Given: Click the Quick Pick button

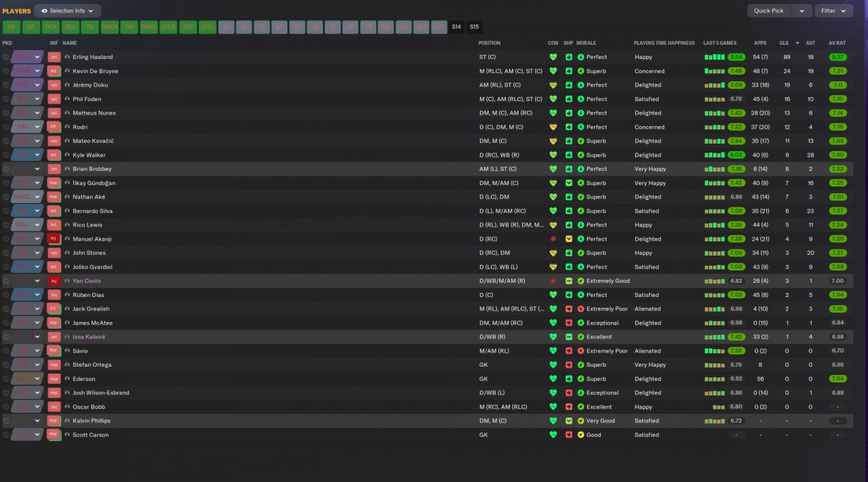Looking at the screenshot, I should point(769,11).
